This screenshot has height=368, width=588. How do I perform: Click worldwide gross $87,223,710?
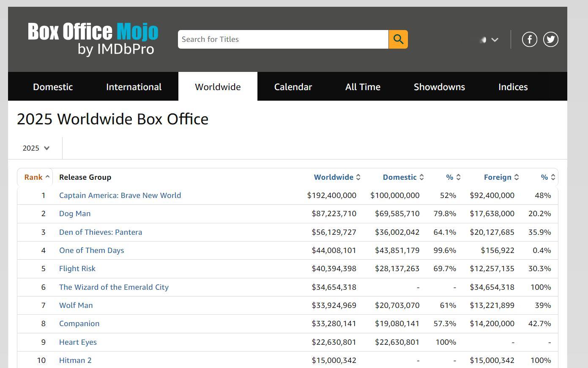(x=334, y=214)
